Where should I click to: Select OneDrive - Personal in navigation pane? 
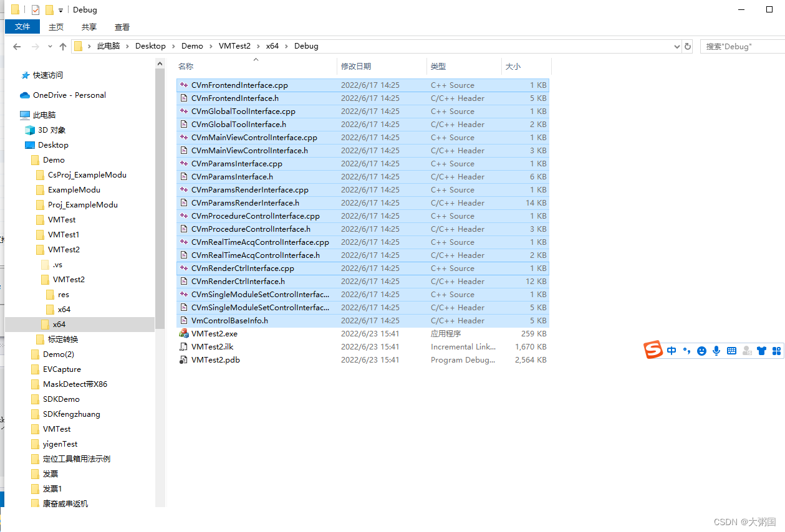point(69,95)
